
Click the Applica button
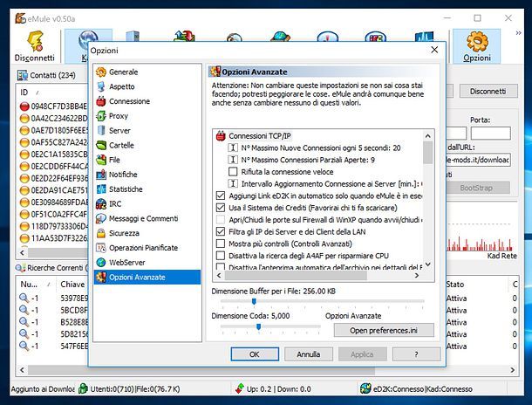(x=362, y=354)
